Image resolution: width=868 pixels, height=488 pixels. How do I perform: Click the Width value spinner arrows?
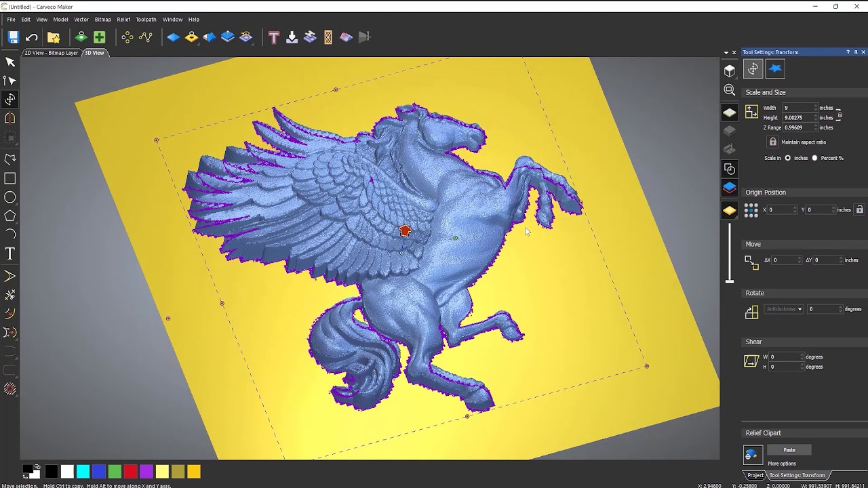[816, 108]
